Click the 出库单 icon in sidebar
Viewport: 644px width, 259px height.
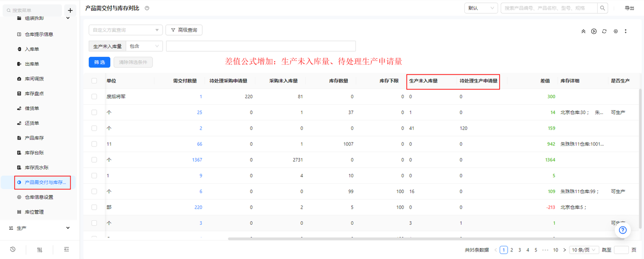click(x=19, y=64)
